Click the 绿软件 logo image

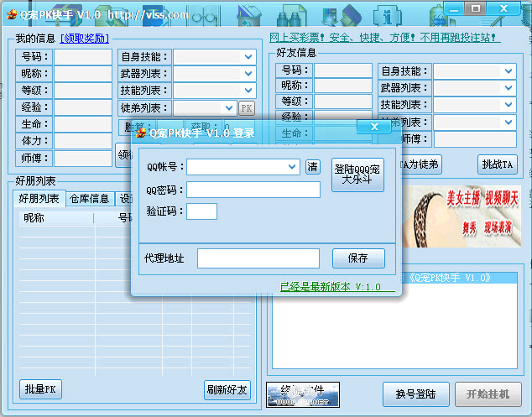[303, 394]
